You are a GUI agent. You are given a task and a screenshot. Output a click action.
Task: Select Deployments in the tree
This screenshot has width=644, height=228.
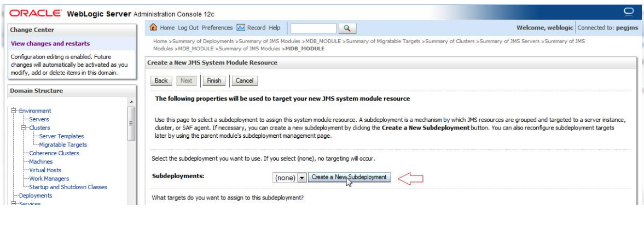click(36, 196)
